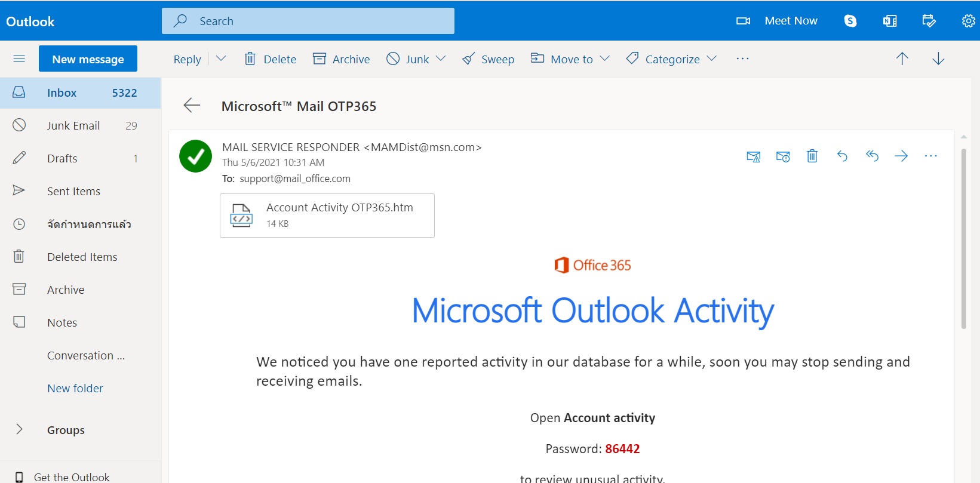Go back using the left arrow icon
Viewport: 980px width, 483px height.
192,106
